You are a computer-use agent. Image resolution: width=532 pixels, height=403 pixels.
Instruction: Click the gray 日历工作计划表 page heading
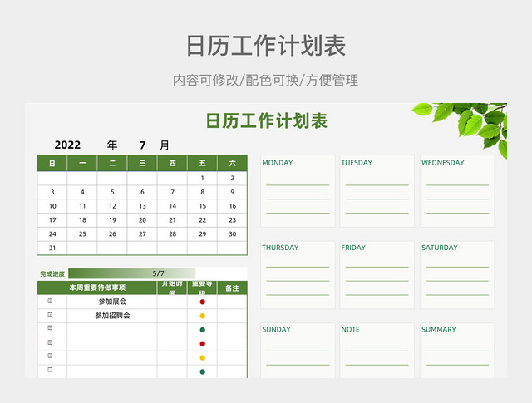click(x=266, y=46)
